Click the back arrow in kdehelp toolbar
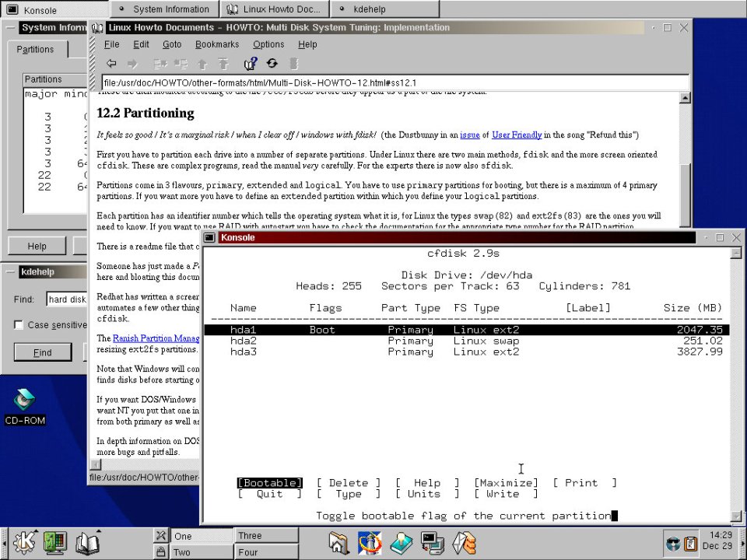The image size is (747, 560). [112, 64]
